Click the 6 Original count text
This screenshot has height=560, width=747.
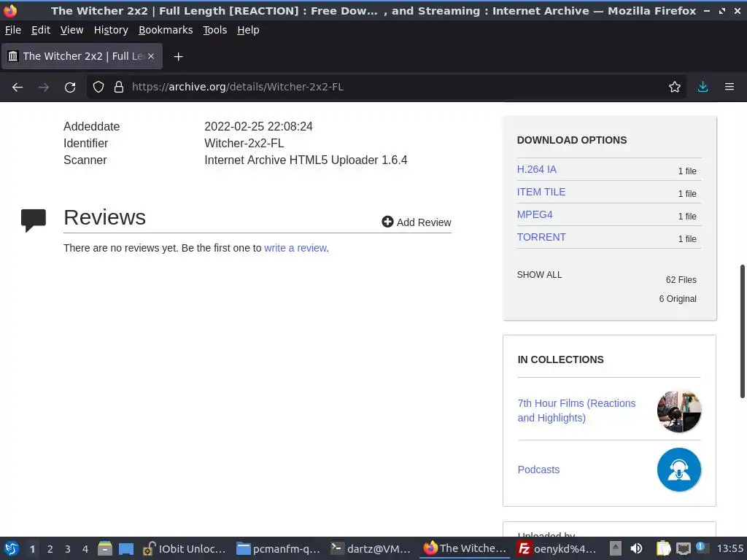pos(678,299)
